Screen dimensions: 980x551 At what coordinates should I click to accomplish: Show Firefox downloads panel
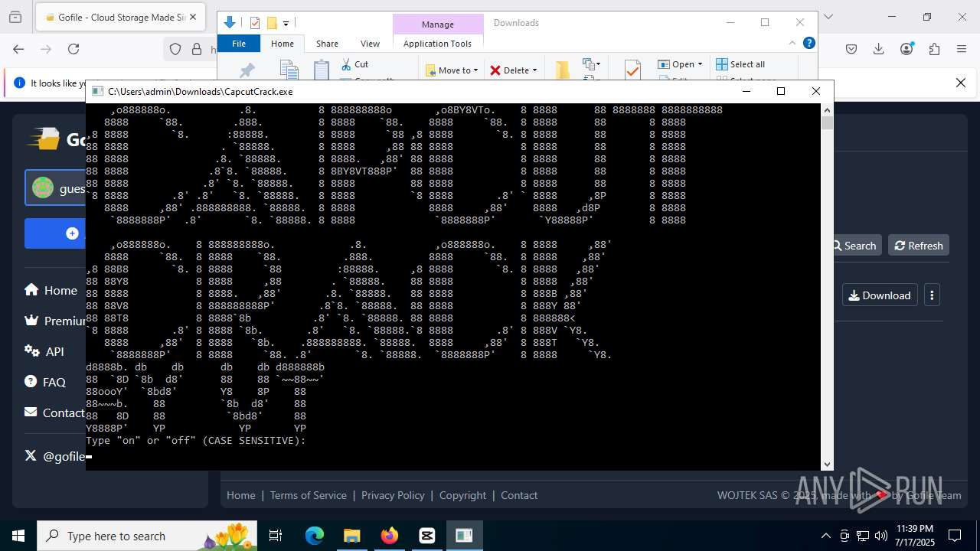pos(879,49)
